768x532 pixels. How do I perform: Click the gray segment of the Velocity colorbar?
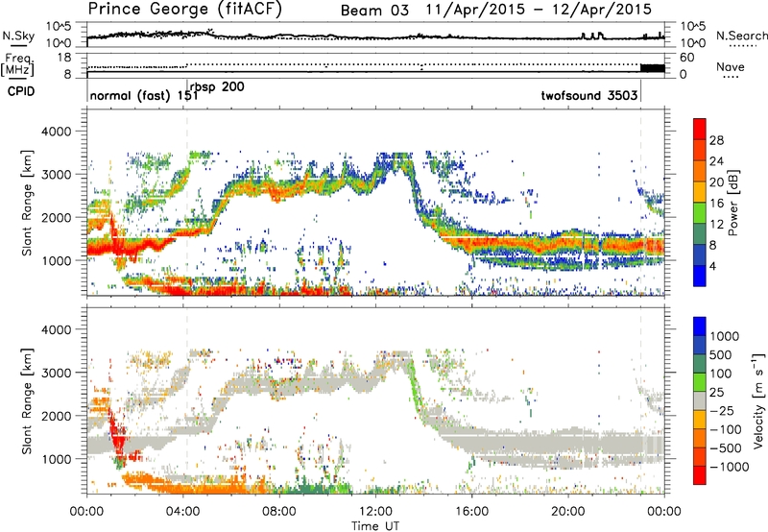700,400
